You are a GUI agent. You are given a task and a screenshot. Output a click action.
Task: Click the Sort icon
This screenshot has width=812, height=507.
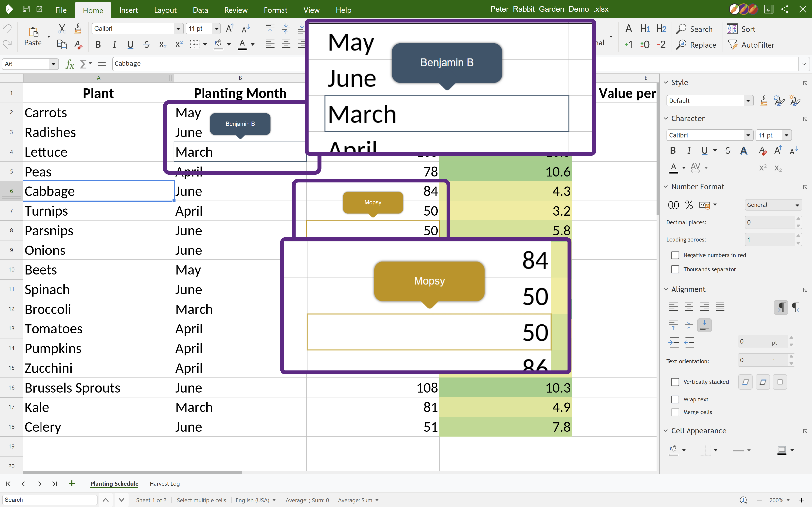(x=732, y=29)
